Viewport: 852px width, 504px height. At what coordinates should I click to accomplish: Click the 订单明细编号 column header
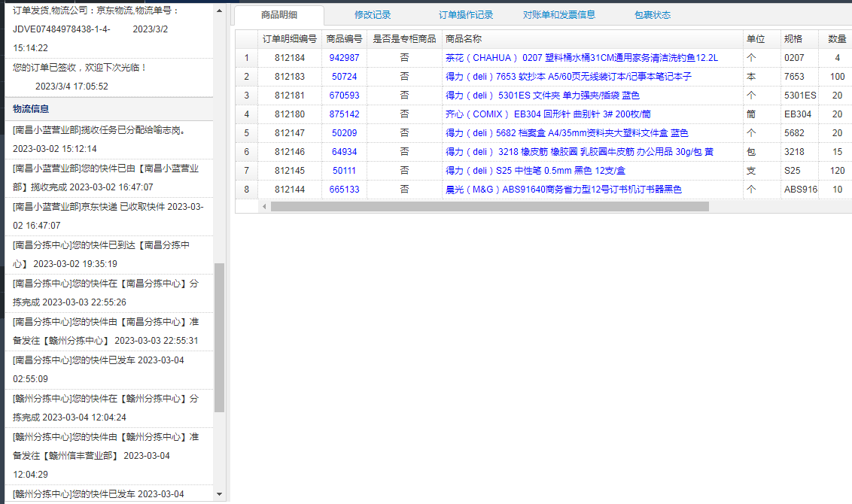(290, 39)
